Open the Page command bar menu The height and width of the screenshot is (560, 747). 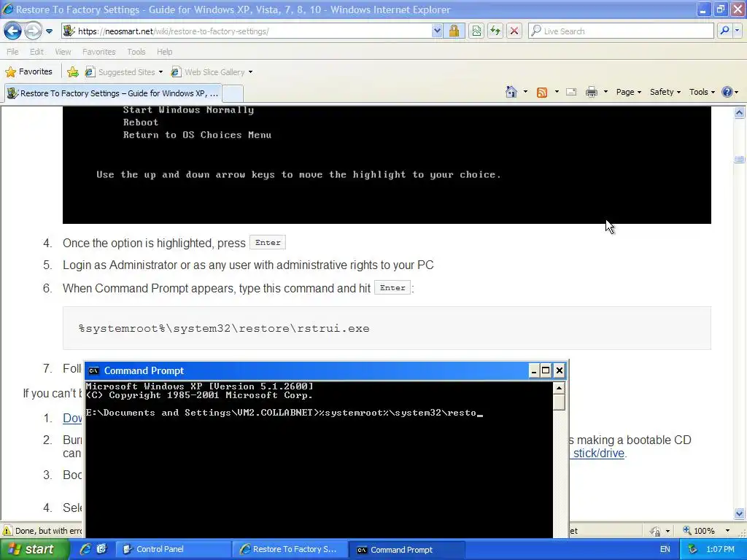(x=628, y=92)
